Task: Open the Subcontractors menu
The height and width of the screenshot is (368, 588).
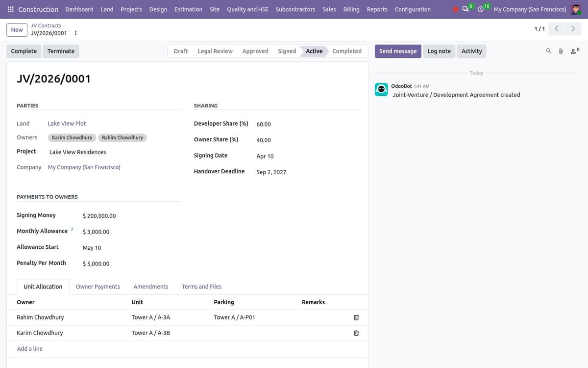Action: click(295, 9)
